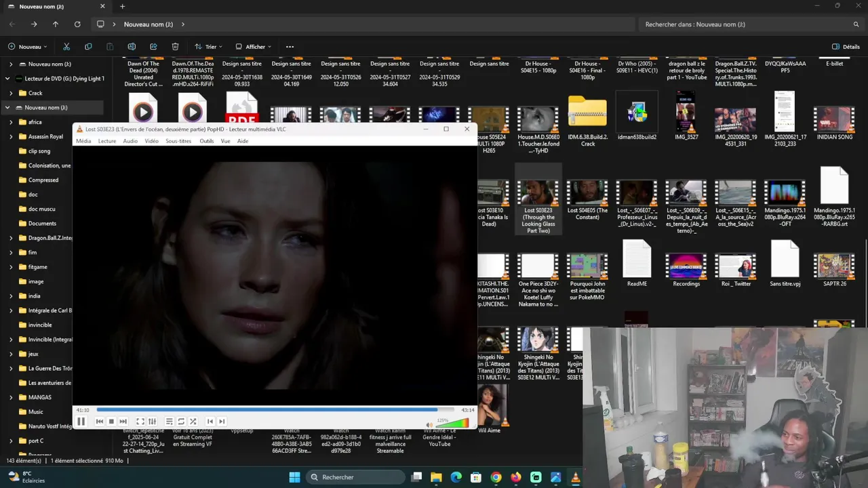
Task: Go up one folder in Explorer
Action: click(x=56, y=24)
